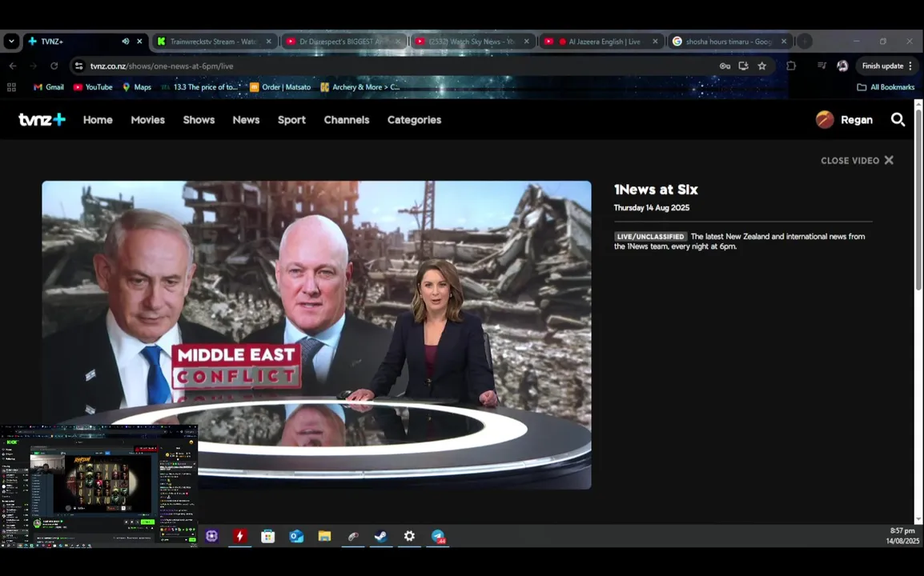Click the Regan profile name
The height and width of the screenshot is (576, 924).
[856, 119]
